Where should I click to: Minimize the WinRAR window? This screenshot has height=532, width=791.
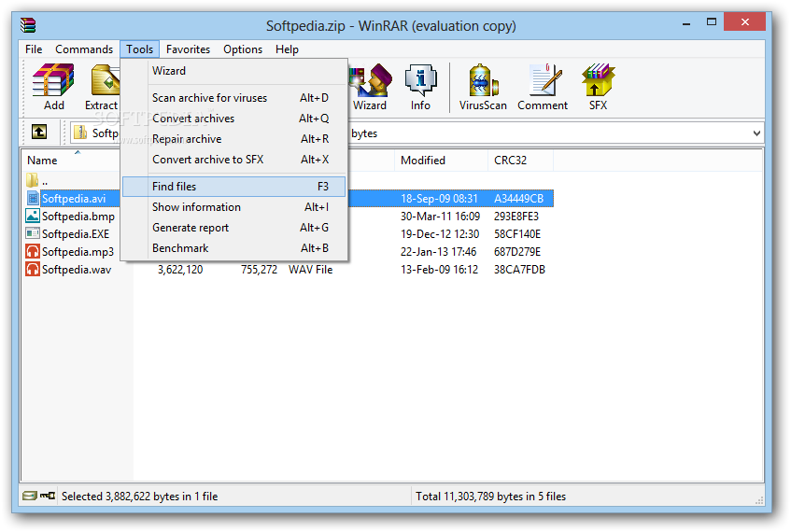tap(686, 22)
